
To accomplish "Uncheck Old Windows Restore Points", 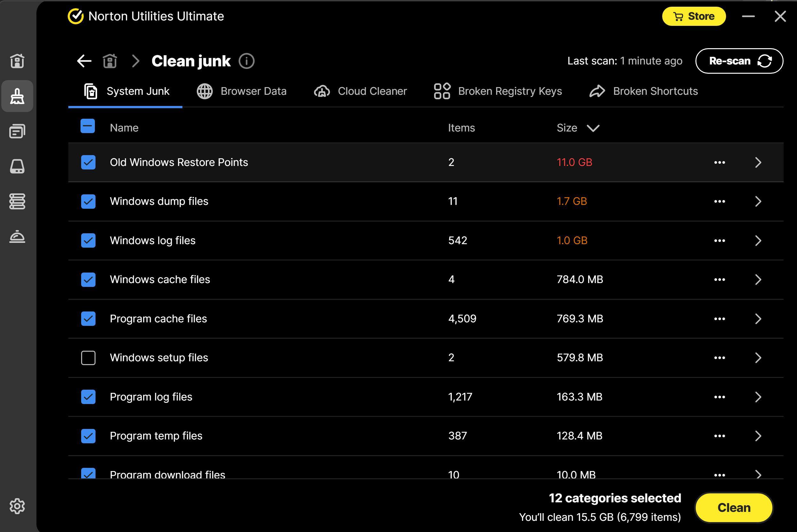I will (x=88, y=162).
